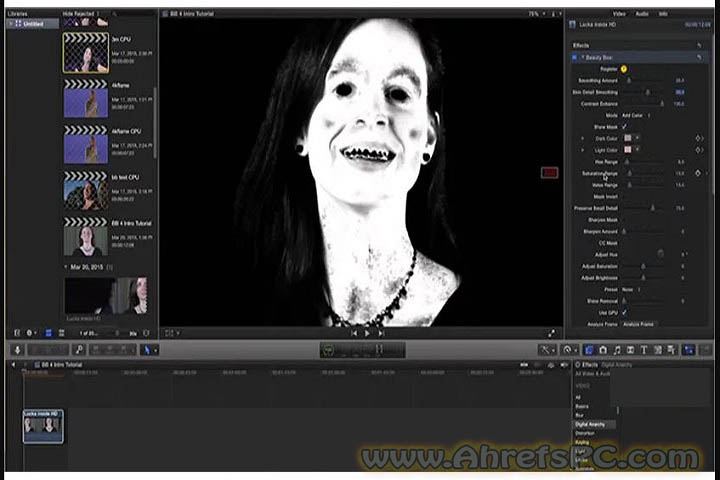Image resolution: width=720 pixels, height=480 pixels.
Task: Switch to the Info inspector tab
Action: [663, 14]
